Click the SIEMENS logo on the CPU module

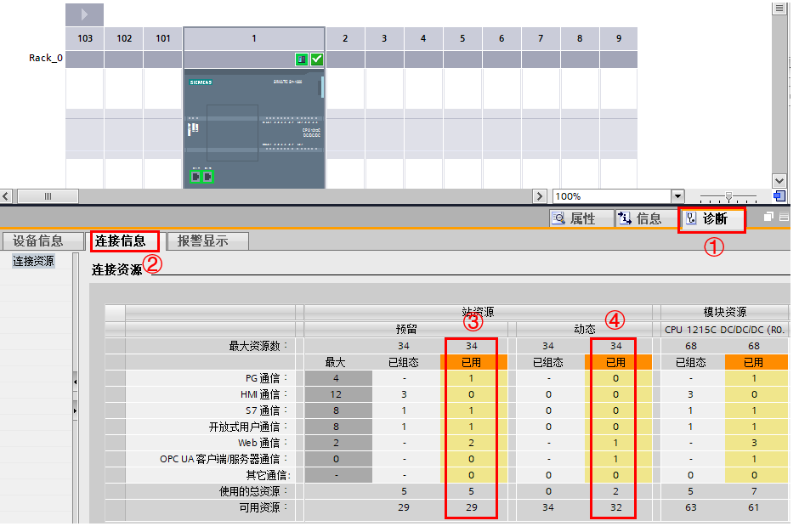pos(201,82)
